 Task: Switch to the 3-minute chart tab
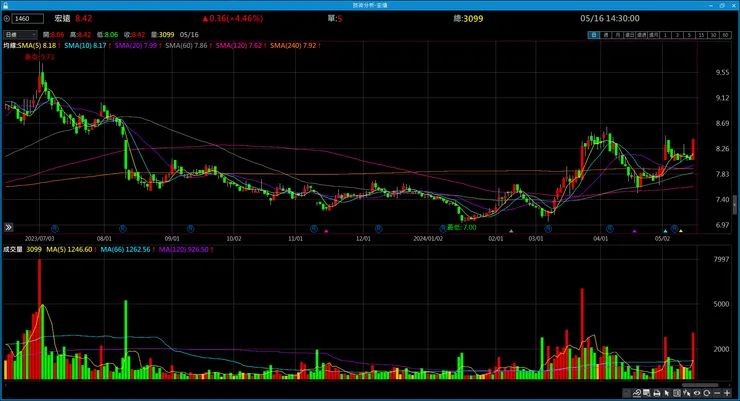click(677, 35)
